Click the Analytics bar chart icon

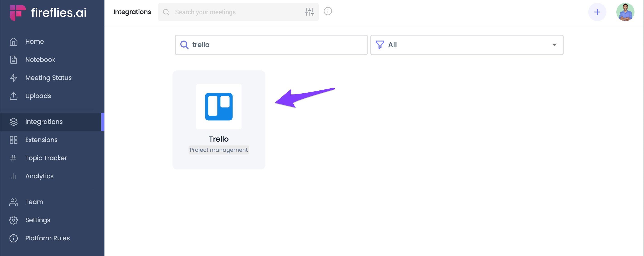click(x=13, y=176)
